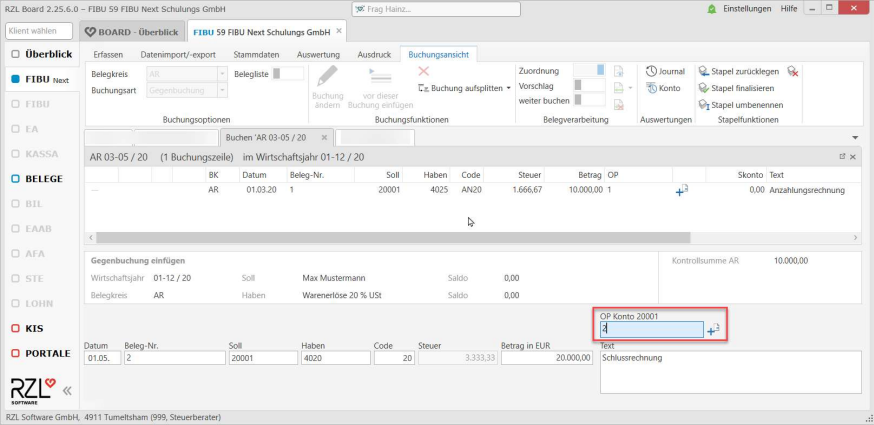Open the BOARD - Überblick tab
874x425 pixels.
click(x=131, y=31)
